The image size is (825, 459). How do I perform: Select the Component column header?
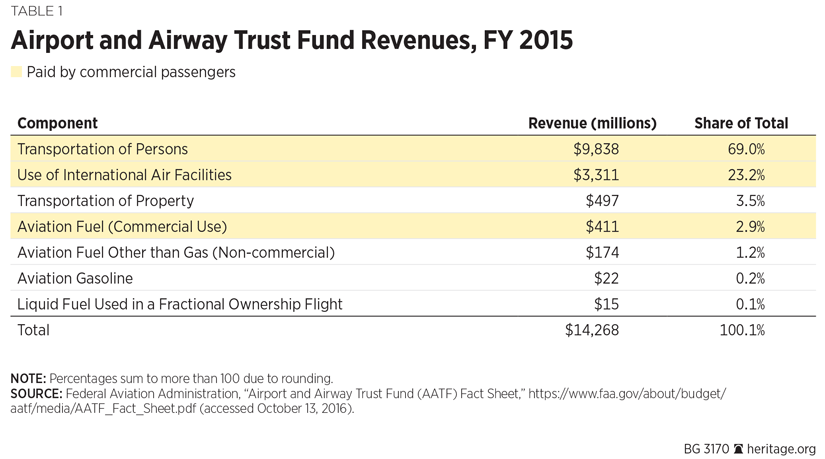pyautogui.click(x=57, y=123)
